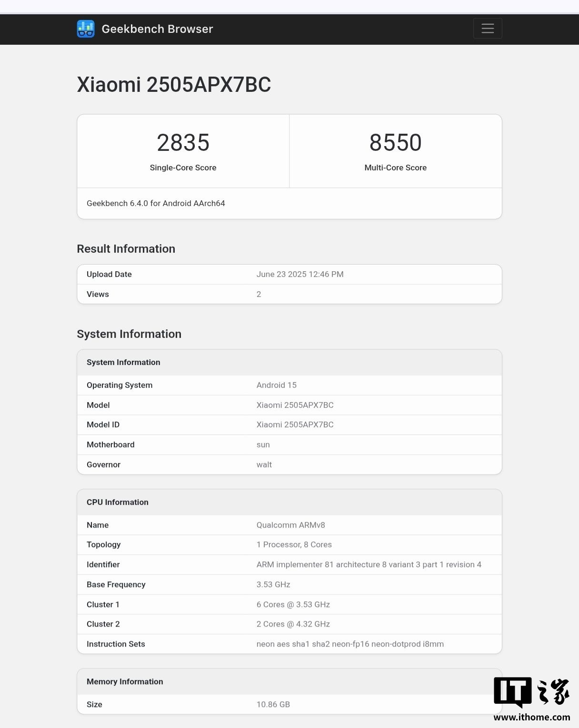Click the System Information table header

coord(123,362)
